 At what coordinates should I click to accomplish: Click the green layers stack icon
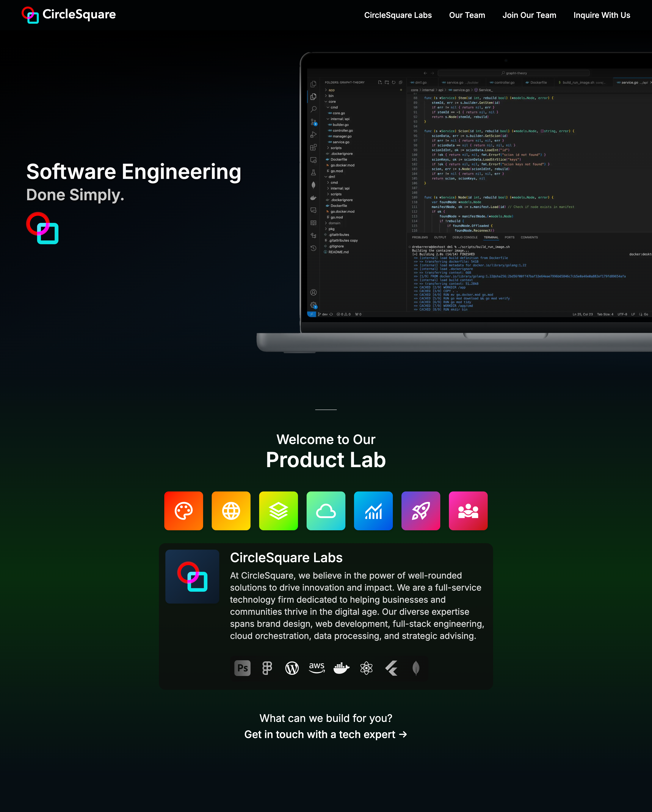coord(278,511)
